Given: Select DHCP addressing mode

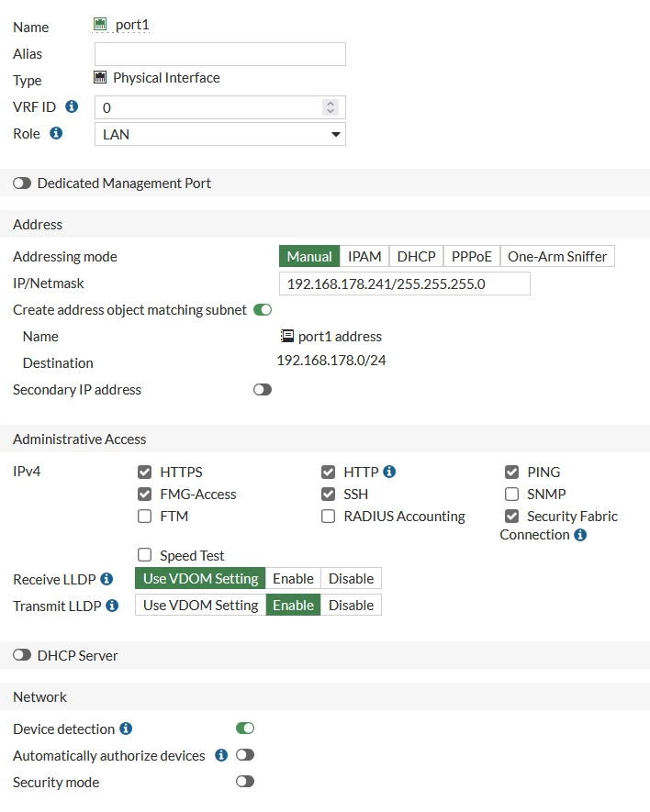Looking at the screenshot, I should coord(416,256).
